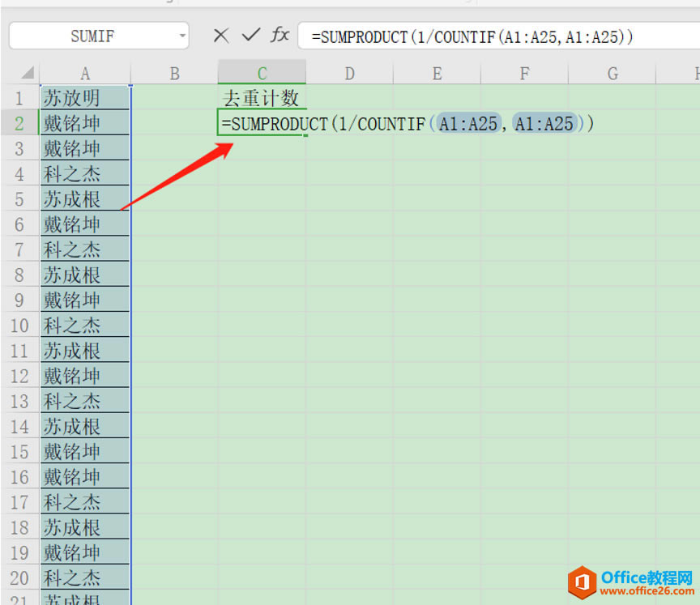Click cell A9 containing 戴铭坤

tap(85, 300)
